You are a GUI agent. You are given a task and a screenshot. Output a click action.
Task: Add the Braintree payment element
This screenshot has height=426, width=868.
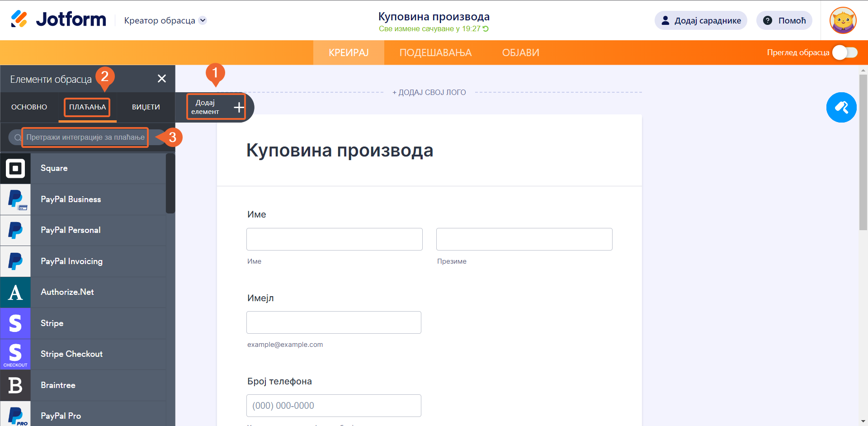(83, 385)
